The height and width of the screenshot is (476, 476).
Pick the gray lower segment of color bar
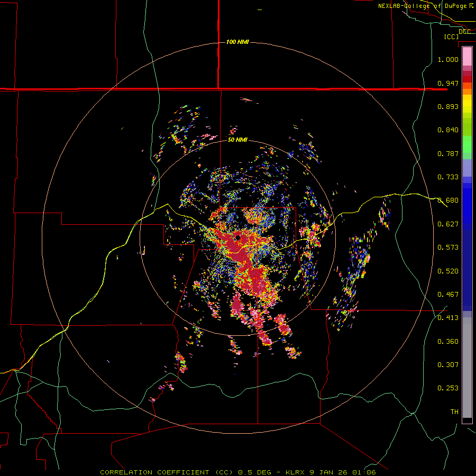(467, 368)
